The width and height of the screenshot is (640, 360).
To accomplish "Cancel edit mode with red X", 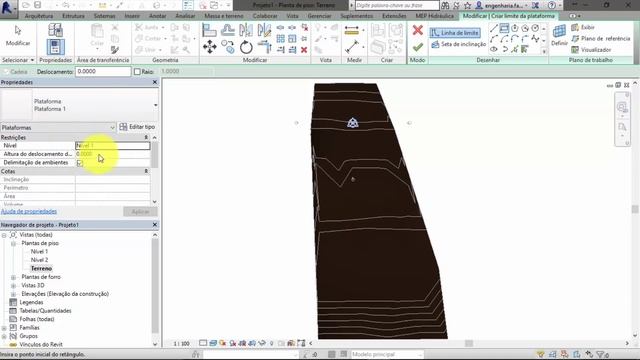I will pos(417,30).
